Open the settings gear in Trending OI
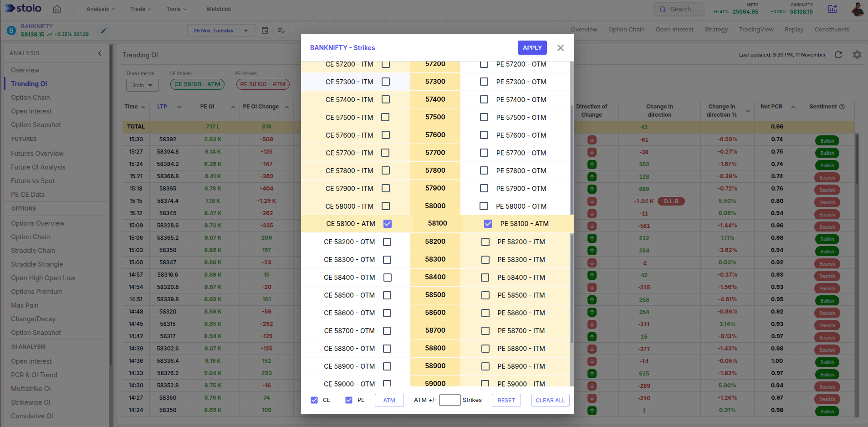Screen dimensions: 868x427 pos(857,55)
